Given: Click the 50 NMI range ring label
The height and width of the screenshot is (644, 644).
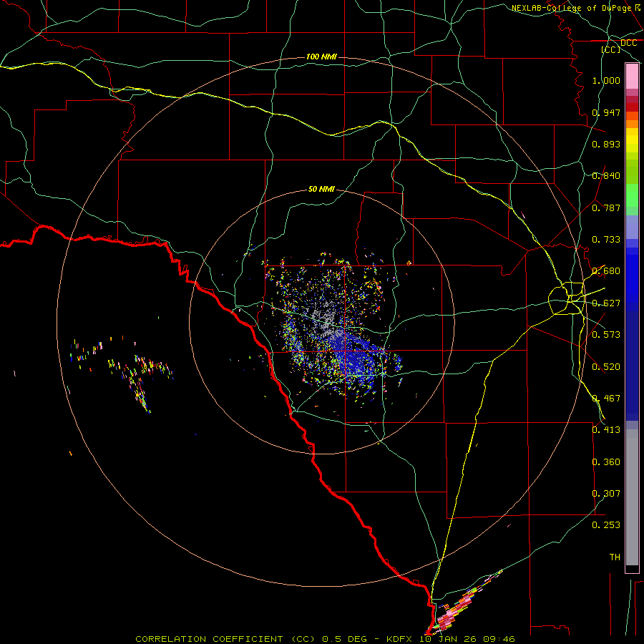Looking at the screenshot, I should (x=321, y=189).
